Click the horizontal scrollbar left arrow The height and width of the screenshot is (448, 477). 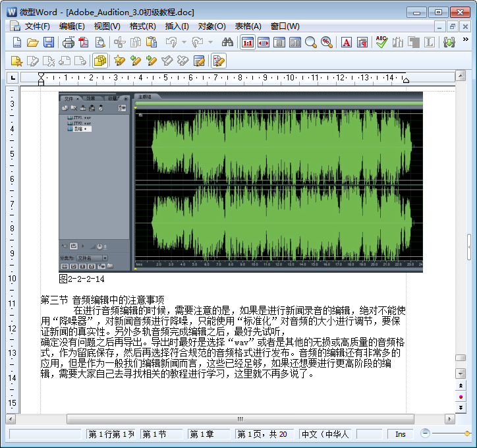click(11, 420)
